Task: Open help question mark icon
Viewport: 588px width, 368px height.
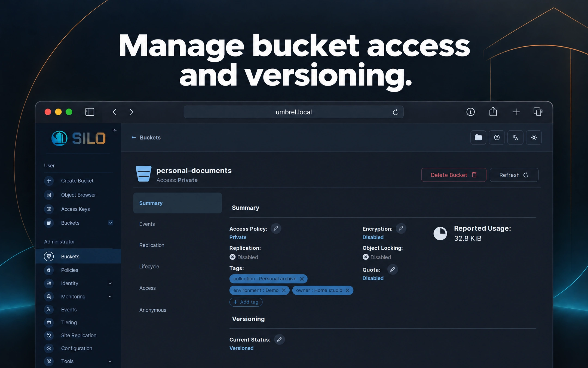Action: click(x=497, y=137)
